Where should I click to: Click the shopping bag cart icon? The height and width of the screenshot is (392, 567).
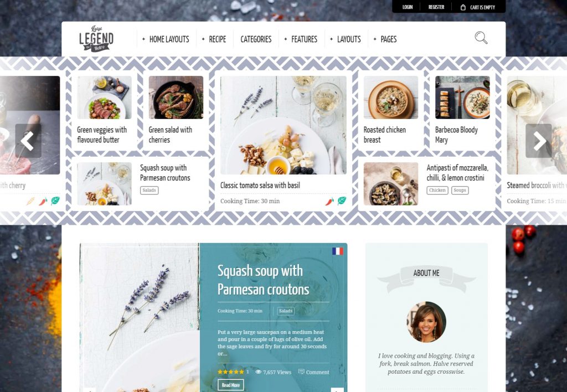[463, 7]
